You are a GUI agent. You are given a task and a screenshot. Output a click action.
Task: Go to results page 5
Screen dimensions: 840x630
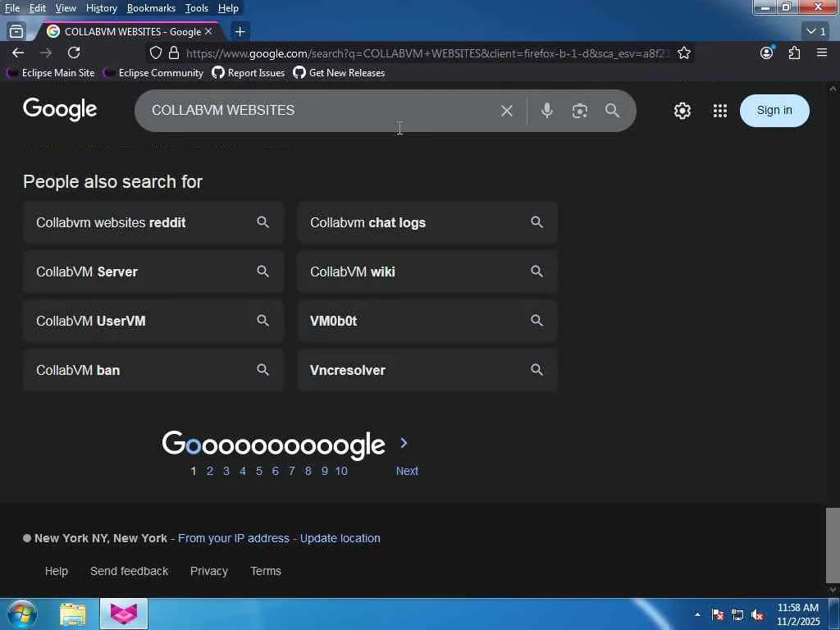[259, 471]
